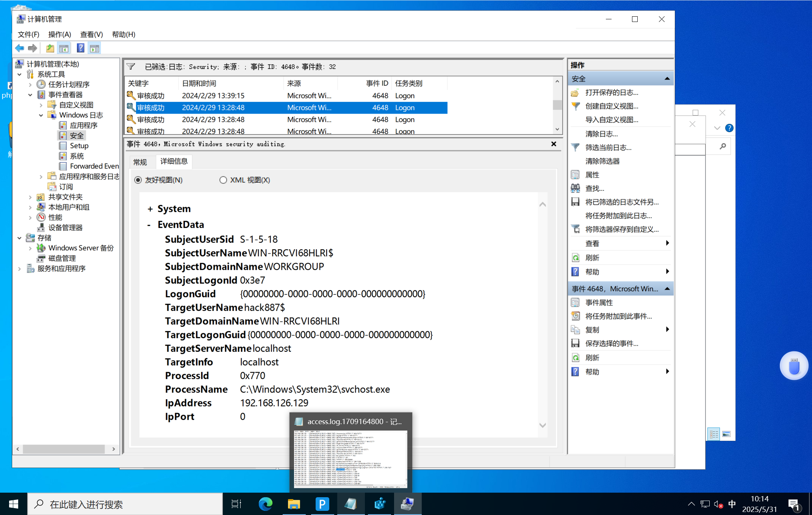Click 清除筛选器 action link

[x=602, y=161]
